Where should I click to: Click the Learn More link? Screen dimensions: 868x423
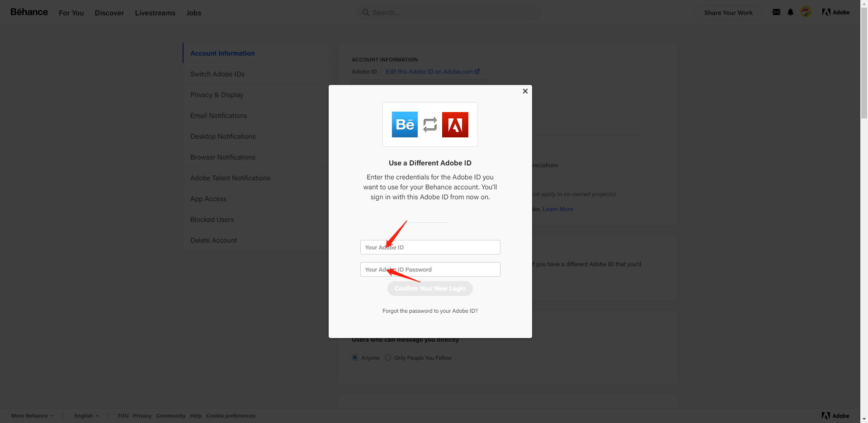coord(558,209)
